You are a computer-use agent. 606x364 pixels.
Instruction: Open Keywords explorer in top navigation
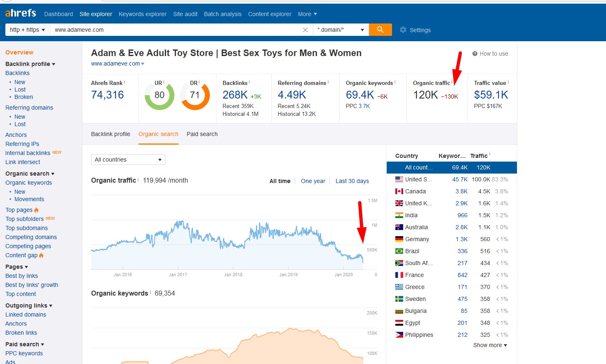(x=143, y=14)
